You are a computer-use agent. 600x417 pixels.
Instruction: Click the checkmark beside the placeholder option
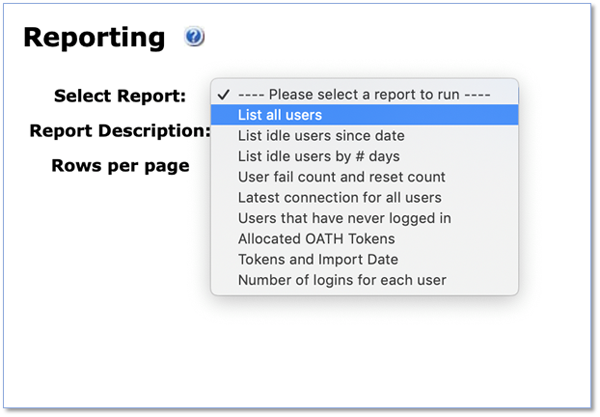[x=223, y=94]
